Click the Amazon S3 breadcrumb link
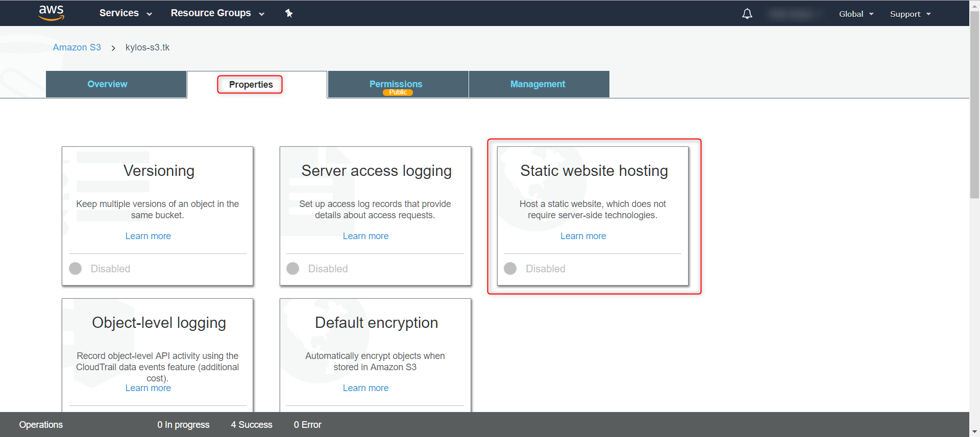Image resolution: width=980 pixels, height=437 pixels. tap(77, 47)
